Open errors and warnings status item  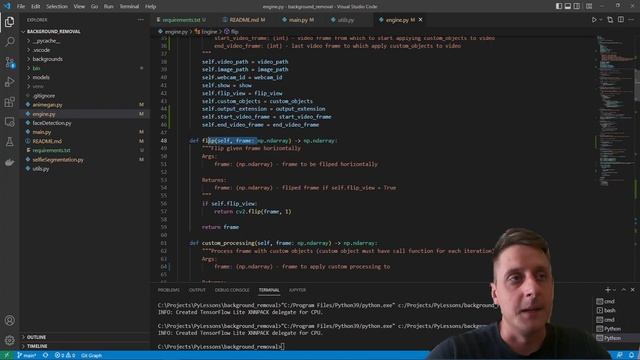point(65,356)
